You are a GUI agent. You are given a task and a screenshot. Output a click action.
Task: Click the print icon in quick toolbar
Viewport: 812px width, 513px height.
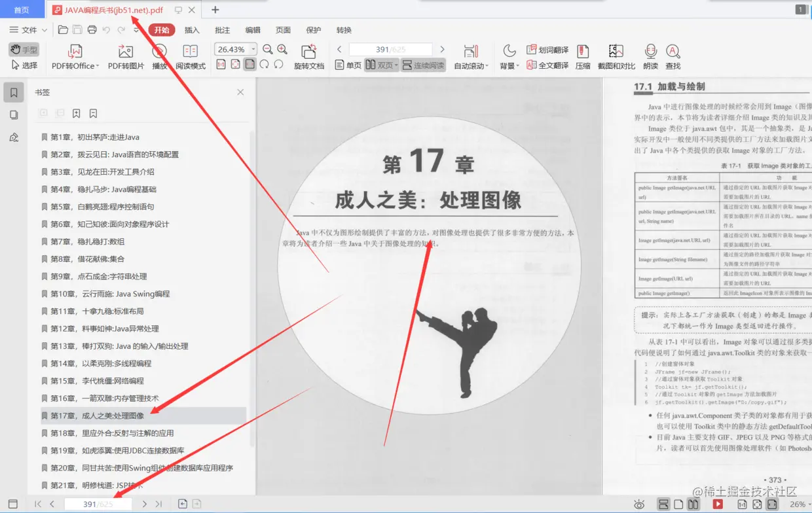point(92,29)
